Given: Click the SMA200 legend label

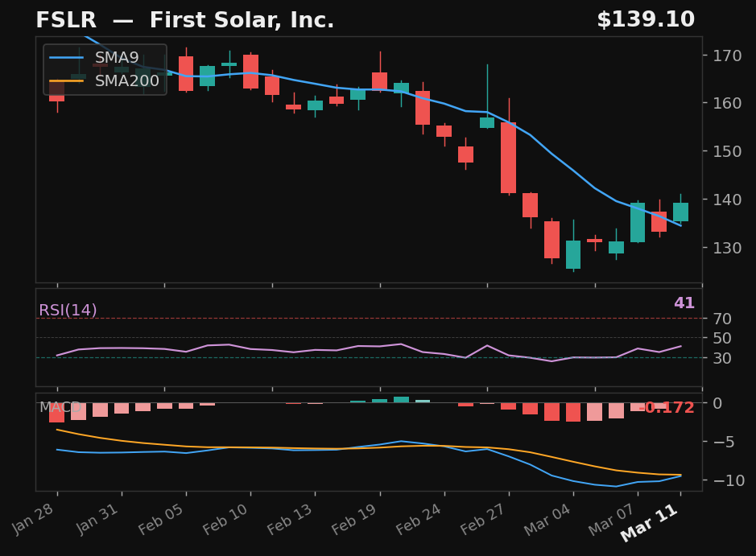Looking at the screenshot, I should tap(126, 81).
